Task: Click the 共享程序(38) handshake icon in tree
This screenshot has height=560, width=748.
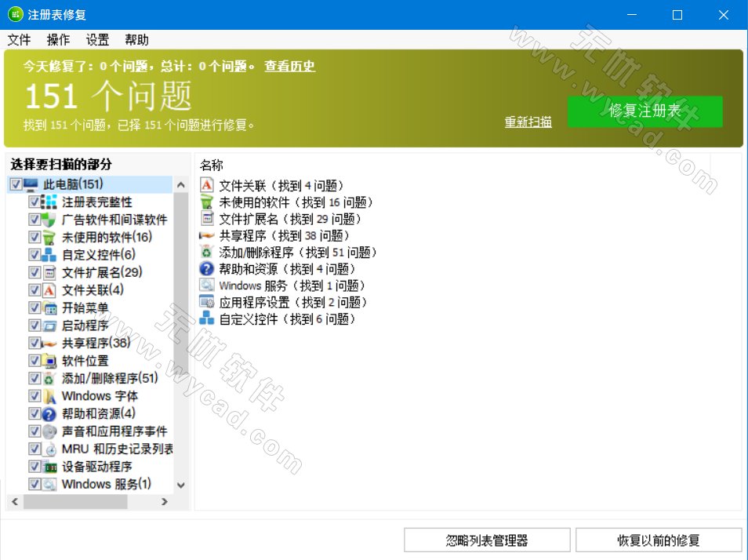Action: pyautogui.click(x=49, y=343)
